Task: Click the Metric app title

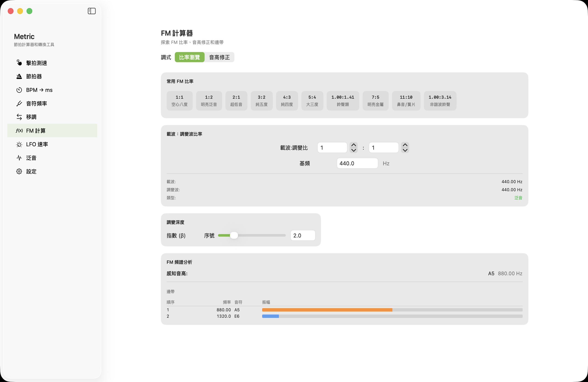Action: [24, 37]
